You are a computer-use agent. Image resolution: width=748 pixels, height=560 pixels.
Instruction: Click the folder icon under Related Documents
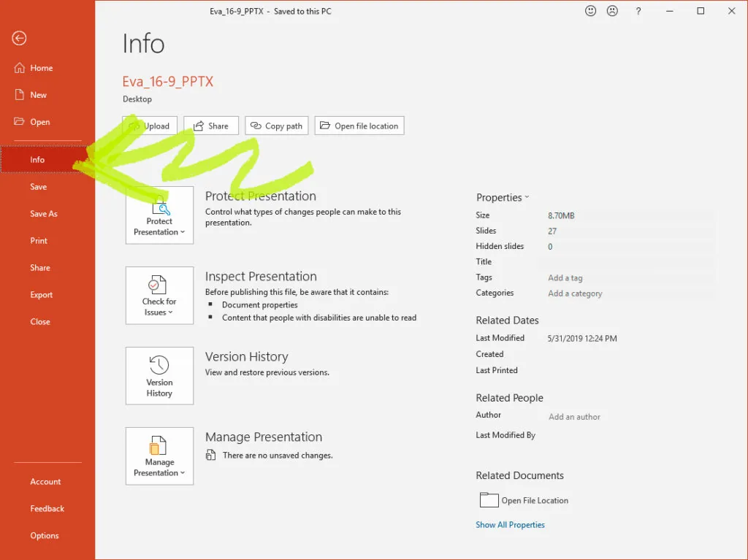(489, 500)
